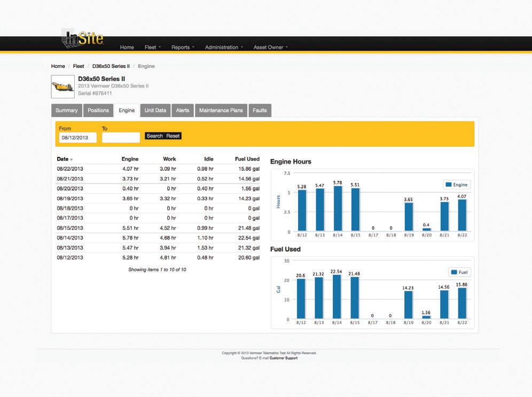This screenshot has height=397, width=532.
Task: Click the 22.54 gal fuel cell
Action: (x=249, y=237)
